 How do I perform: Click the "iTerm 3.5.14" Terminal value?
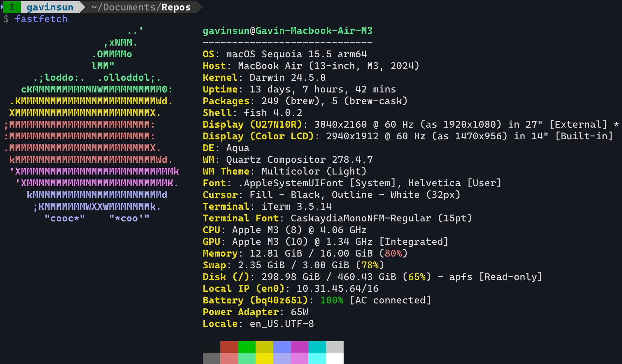coord(297,206)
